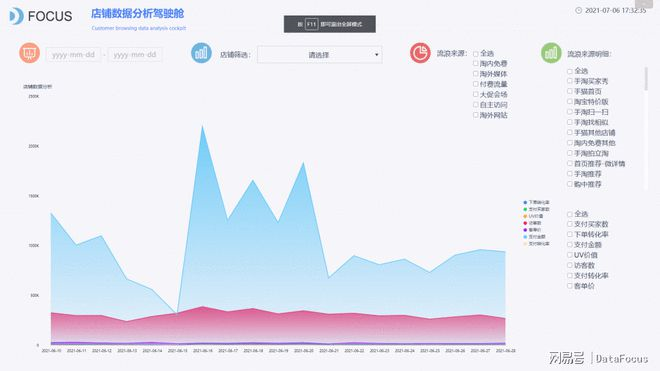
Task: Click the source-detail list scrollbar
Action: point(647,79)
